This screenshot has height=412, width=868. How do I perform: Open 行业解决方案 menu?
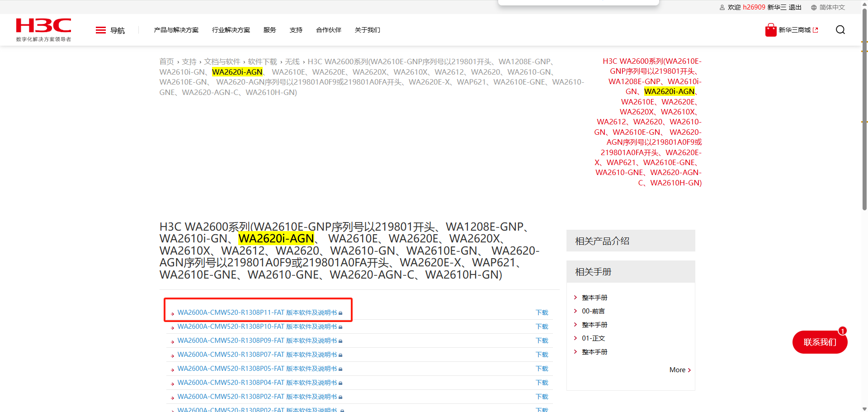pyautogui.click(x=231, y=30)
